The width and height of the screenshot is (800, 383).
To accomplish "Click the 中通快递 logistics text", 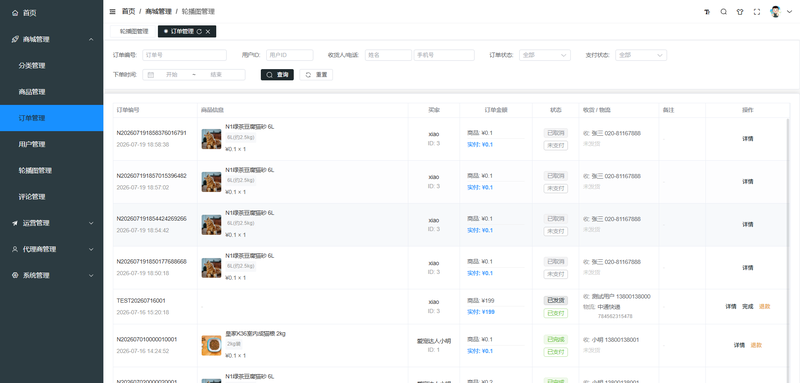I will (x=609, y=307).
